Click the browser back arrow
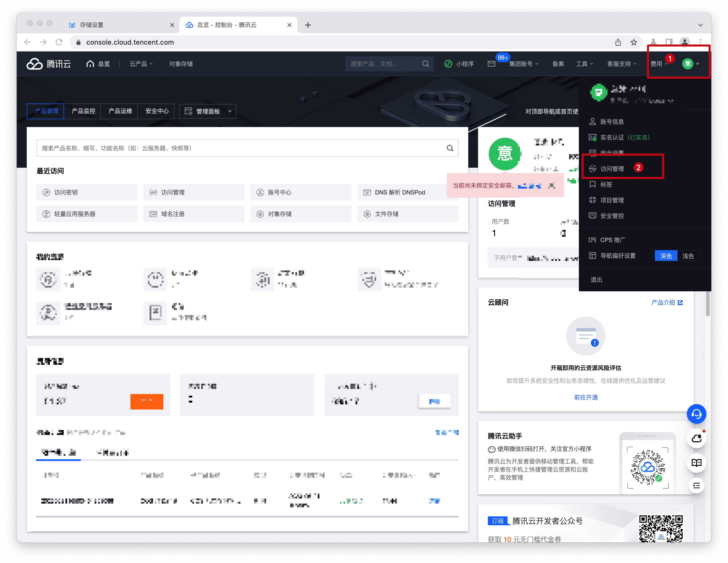Screen dimensions: 728x563 point(28,42)
